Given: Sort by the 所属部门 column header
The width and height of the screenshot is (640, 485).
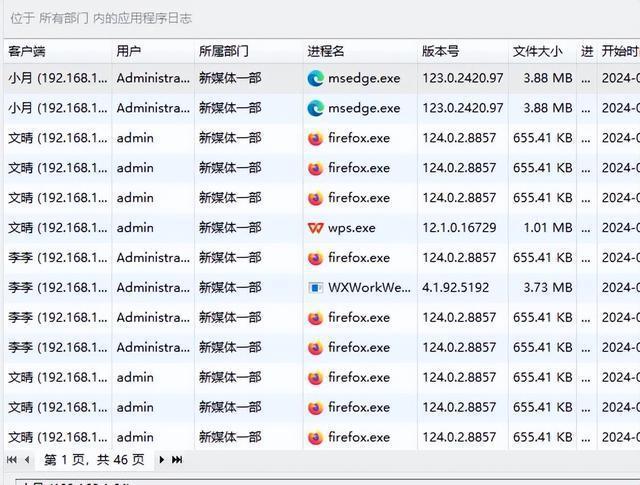Looking at the screenshot, I should coord(249,51).
